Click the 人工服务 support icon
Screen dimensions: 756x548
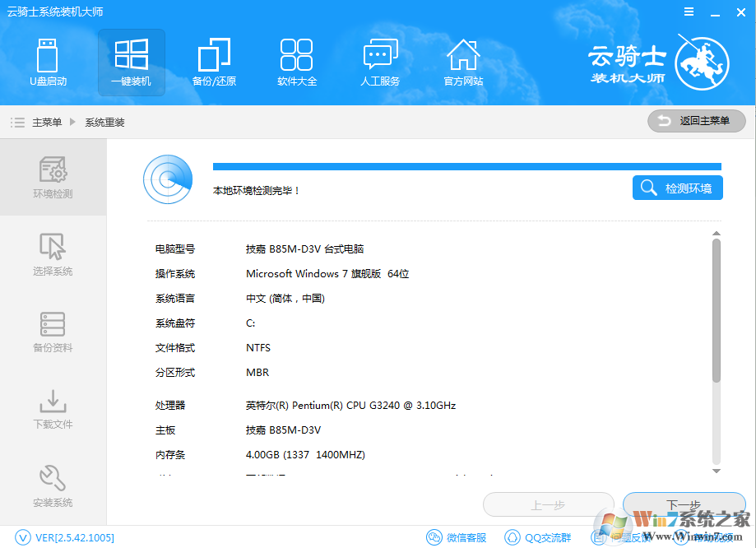380,62
